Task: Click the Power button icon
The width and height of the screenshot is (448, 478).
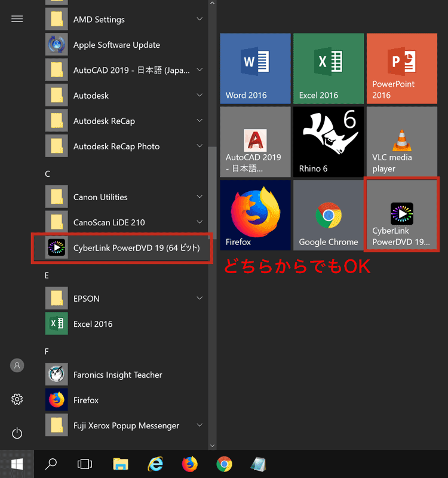Action: pos(17,433)
